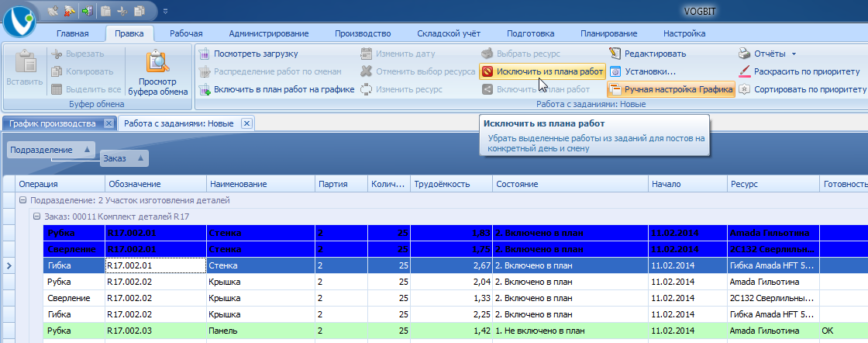Open Установки... settings
The height and width of the screenshot is (343, 868).
pos(642,71)
